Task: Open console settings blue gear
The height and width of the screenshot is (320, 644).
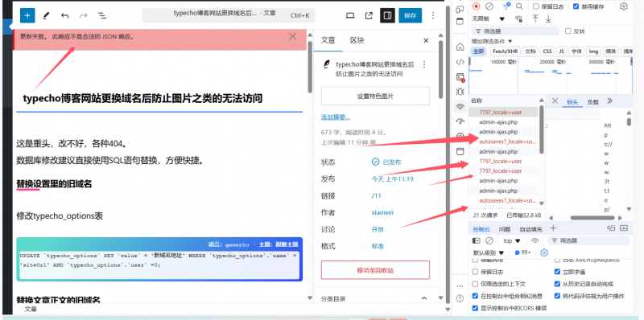Action: [544, 252]
